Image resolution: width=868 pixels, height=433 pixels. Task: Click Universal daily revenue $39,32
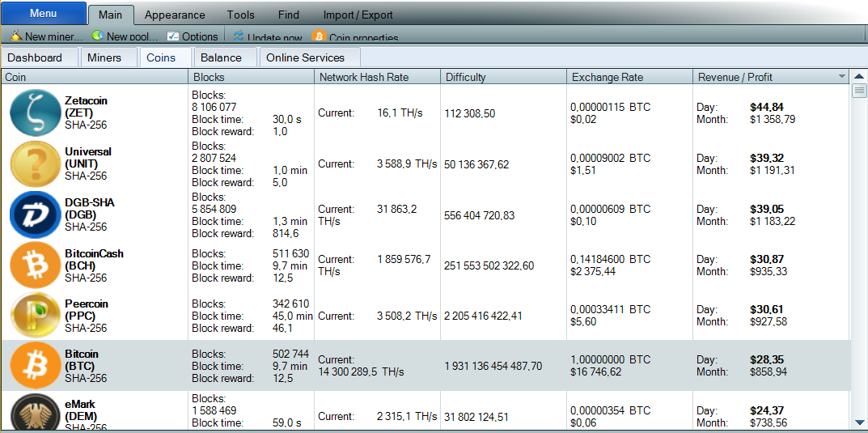click(x=767, y=158)
